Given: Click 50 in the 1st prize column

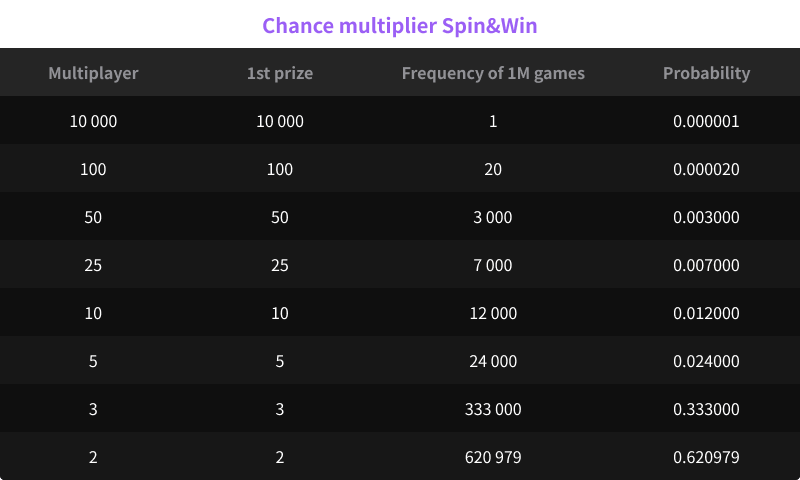Looking at the screenshot, I should pyautogui.click(x=280, y=217).
